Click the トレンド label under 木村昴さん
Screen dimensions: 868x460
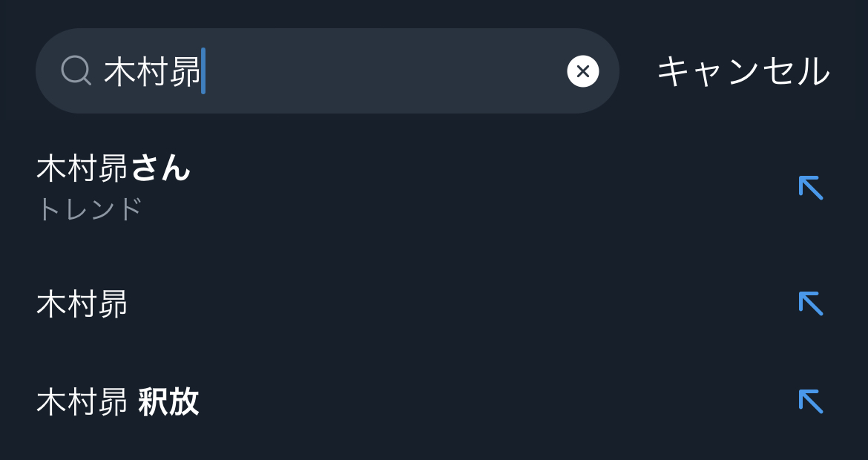89,209
